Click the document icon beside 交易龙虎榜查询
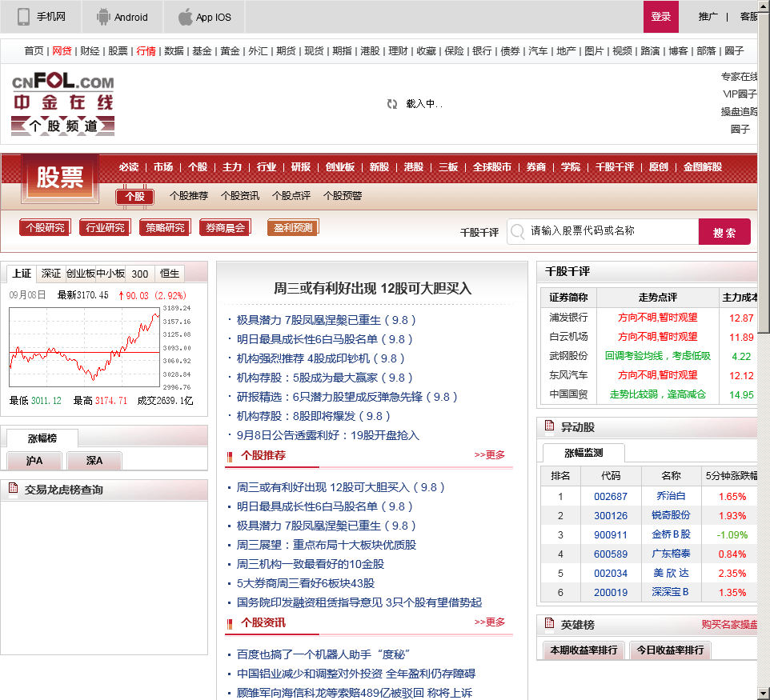Viewport: 770px width, 700px height. point(14,489)
